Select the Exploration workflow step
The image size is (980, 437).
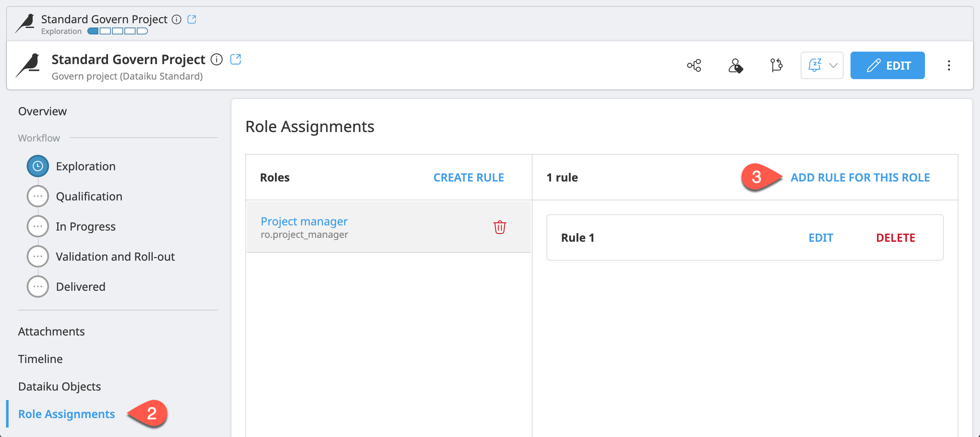tap(86, 166)
